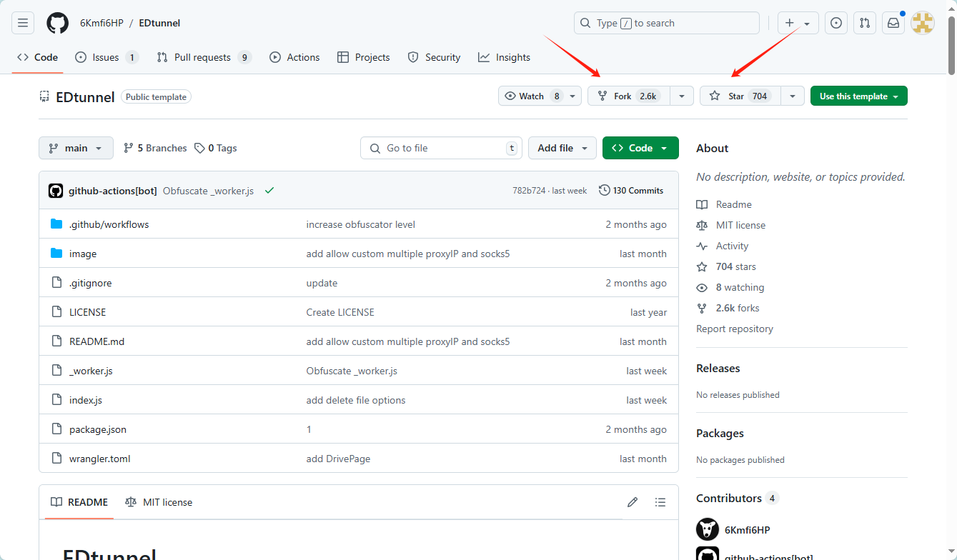Click the repository template icon beside EDtunnel

(x=44, y=96)
